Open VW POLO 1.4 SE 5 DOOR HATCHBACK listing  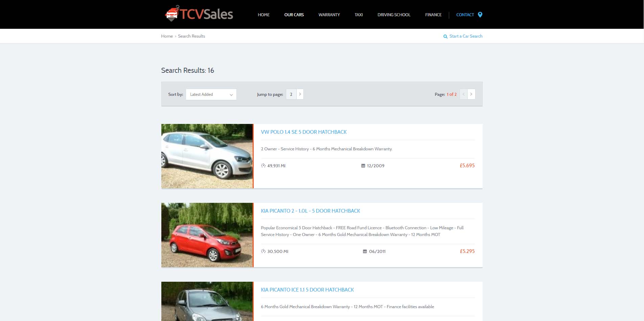click(x=304, y=132)
